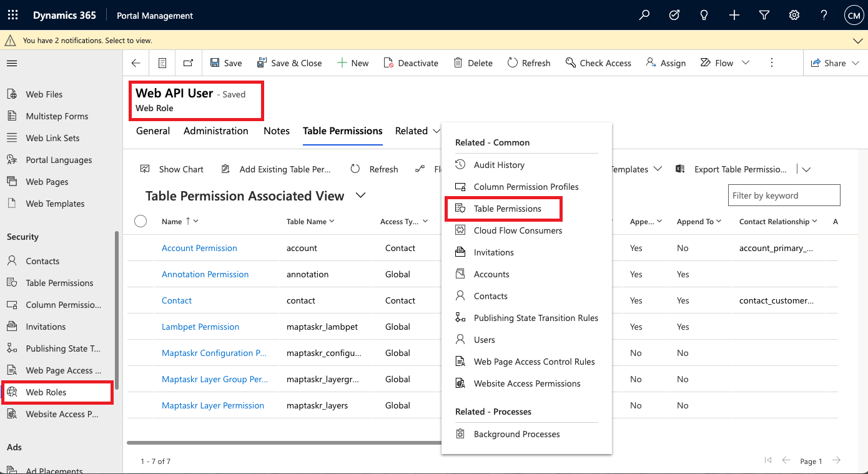Create a New record
868x474 pixels.
(x=353, y=63)
